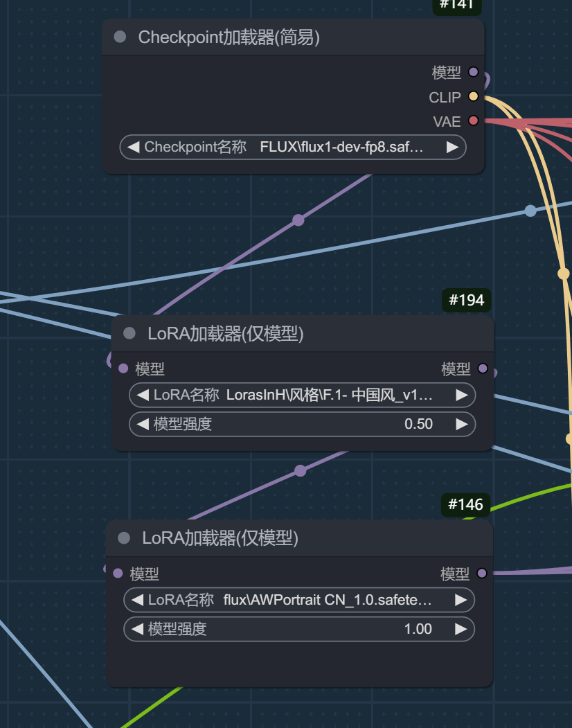Collapse the Checkpoint加载器(简易) node via its gray dot
The width and height of the screenshot is (572, 728).
point(120,37)
